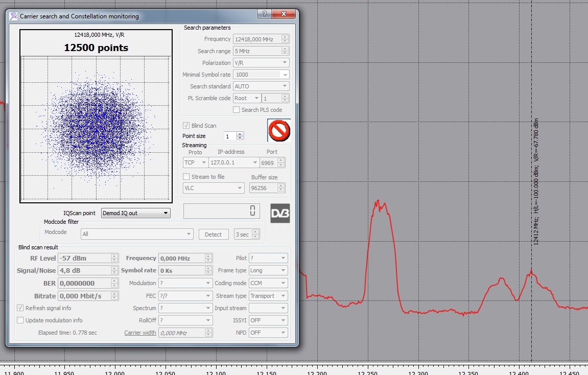Open the Minimal Symbol rate dropdown
This screenshot has width=588, height=375.
coord(261,75)
